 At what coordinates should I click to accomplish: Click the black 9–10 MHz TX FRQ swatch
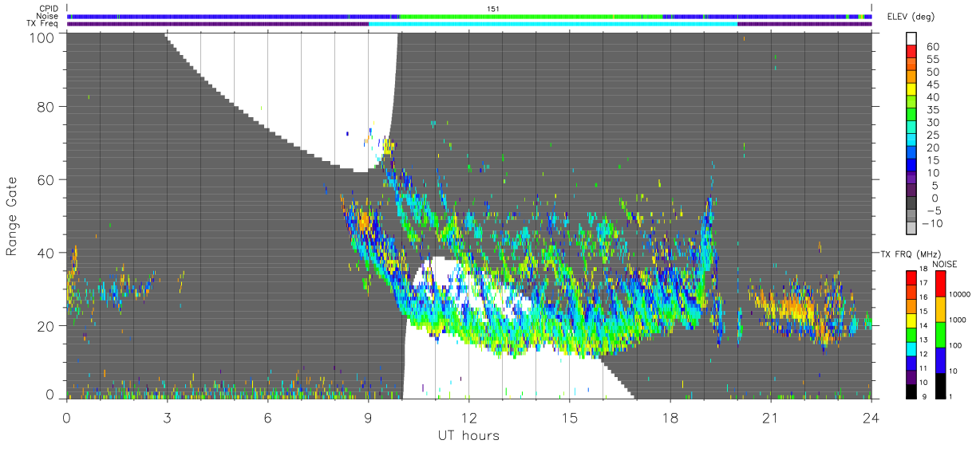coord(911,390)
